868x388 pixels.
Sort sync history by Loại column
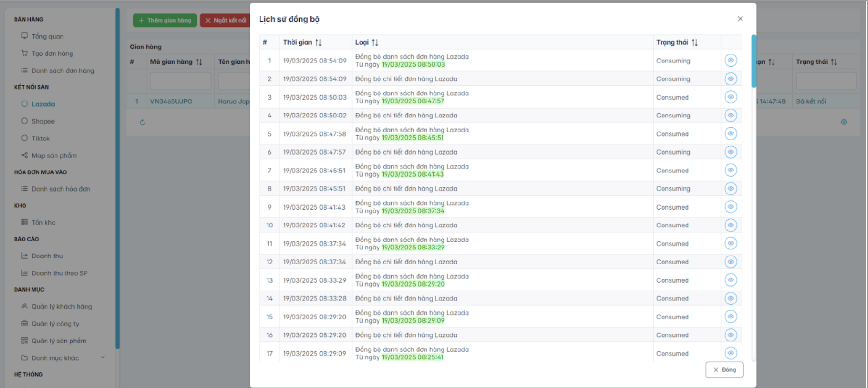click(375, 43)
